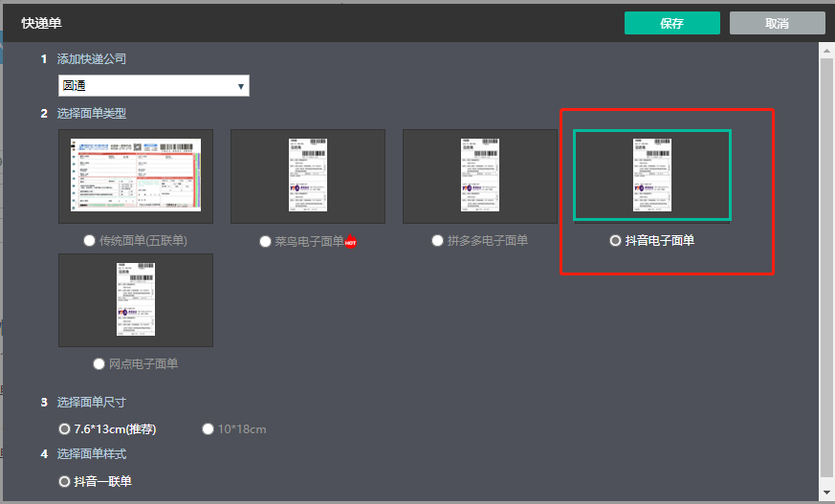
Task: Click the 选择面单样式 step label
Action: coord(92,454)
